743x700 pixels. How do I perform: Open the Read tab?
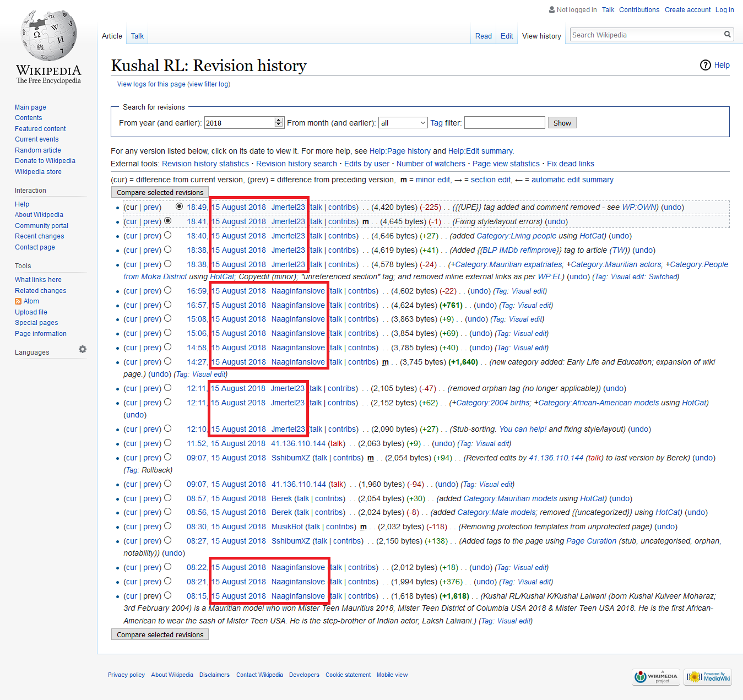[484, 36]
